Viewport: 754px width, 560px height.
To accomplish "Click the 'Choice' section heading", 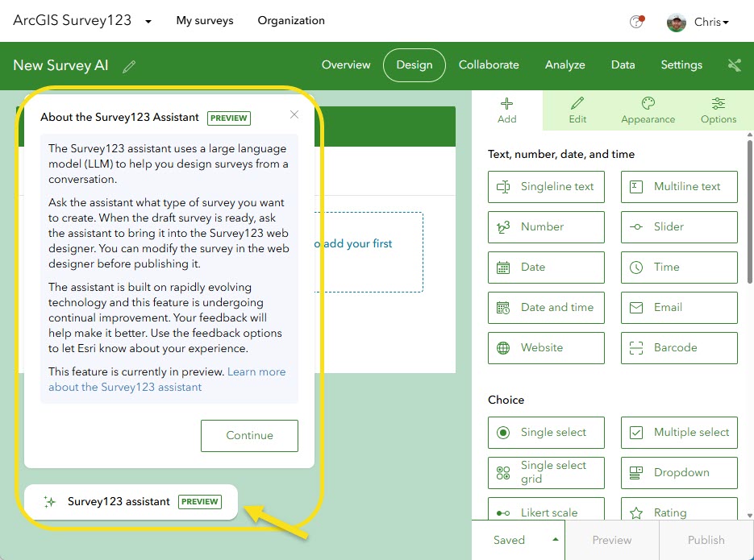I will click(x=506, y=400).
